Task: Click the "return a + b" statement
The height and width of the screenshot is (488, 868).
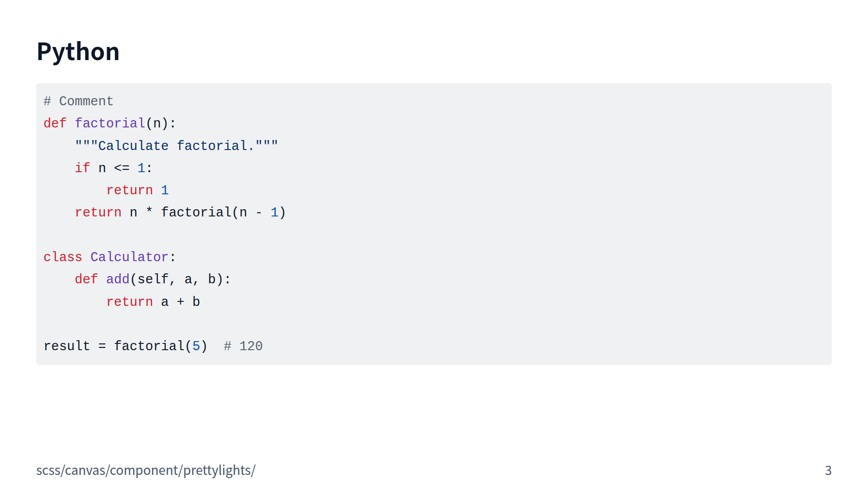Action: coord(153,302)
